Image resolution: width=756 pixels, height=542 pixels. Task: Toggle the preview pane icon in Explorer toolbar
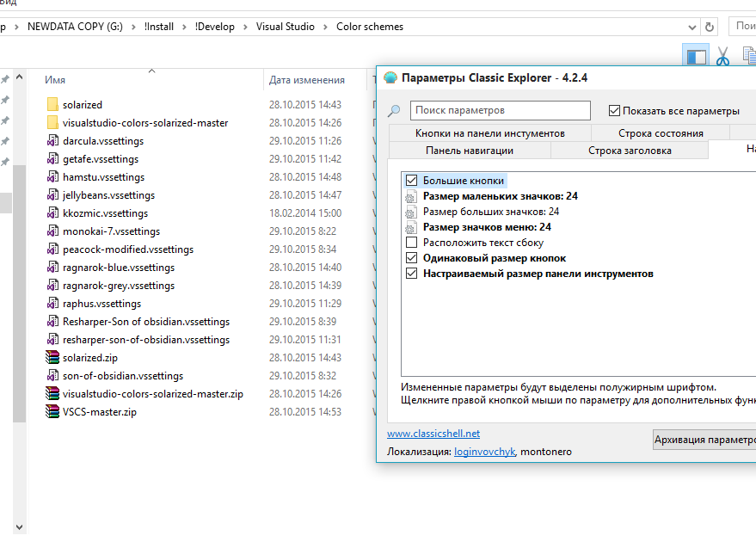pos(696,57)
